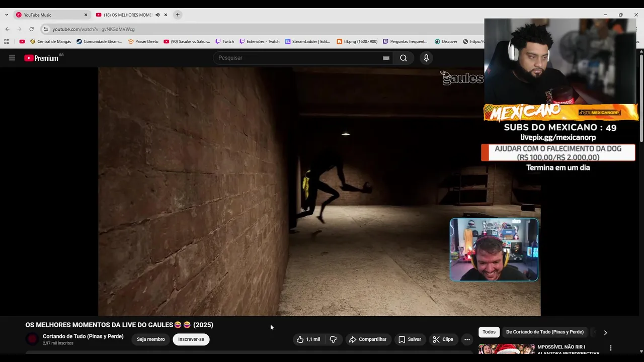This screenshot has height=362, width=644.
Task: Open the Chrome apps grid in bookmarks bar
Action: pyautogui.click(x=7, y=42)
